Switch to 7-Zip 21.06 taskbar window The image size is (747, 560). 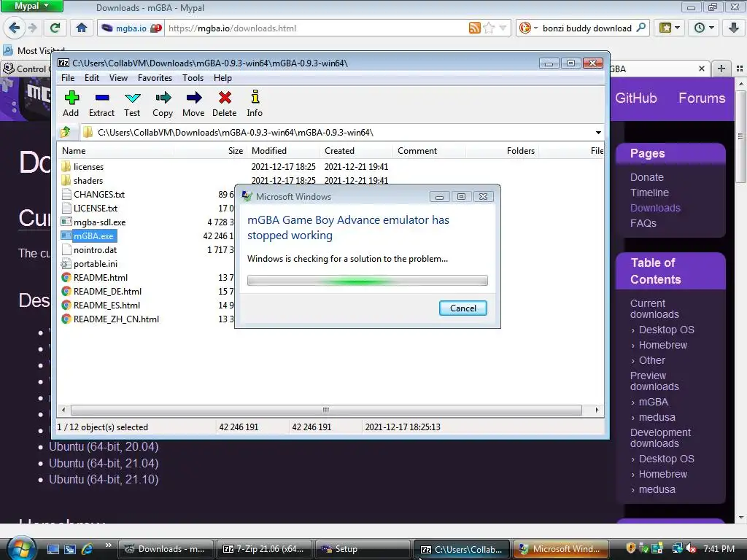[x=264, y=549]
